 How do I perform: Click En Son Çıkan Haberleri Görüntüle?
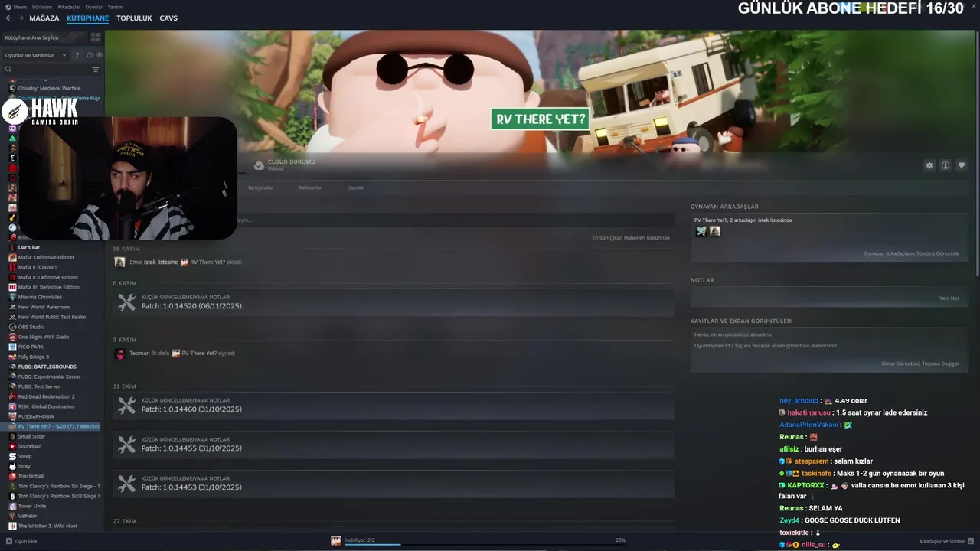click(631, 238)
